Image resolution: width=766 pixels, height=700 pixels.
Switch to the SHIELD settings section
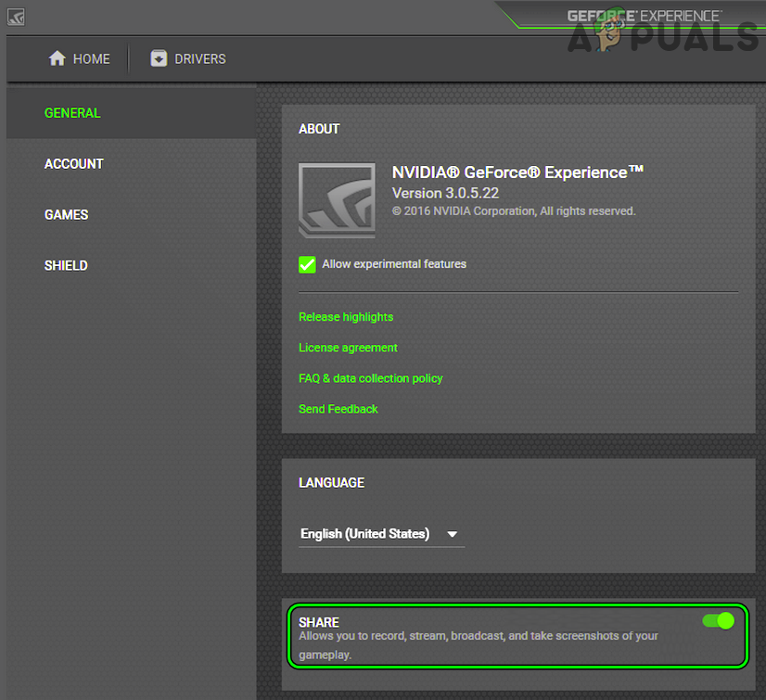click(x=66, y=265)
